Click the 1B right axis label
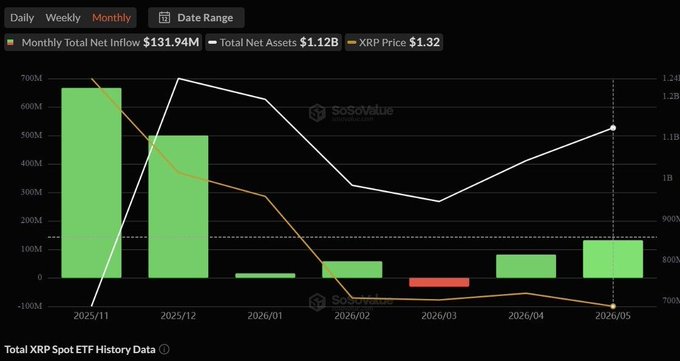Viewport: 680px width, 361px height. 667,178
